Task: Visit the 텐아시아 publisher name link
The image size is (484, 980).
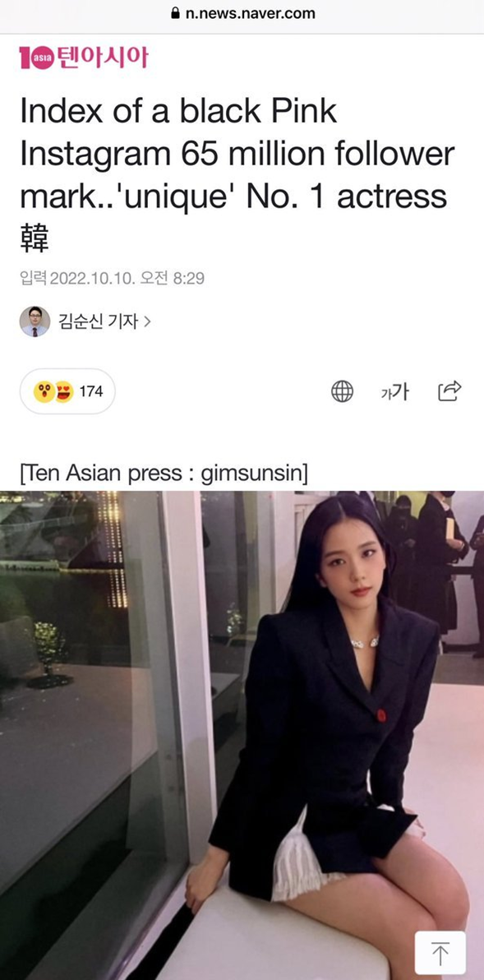Action: 103,58
